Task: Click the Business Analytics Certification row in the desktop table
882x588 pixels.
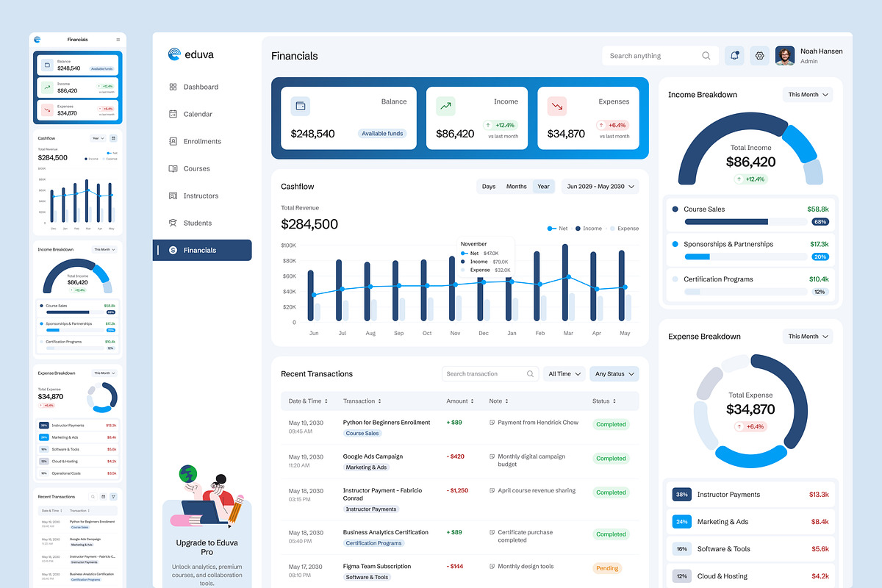Action: pos(460,537)
